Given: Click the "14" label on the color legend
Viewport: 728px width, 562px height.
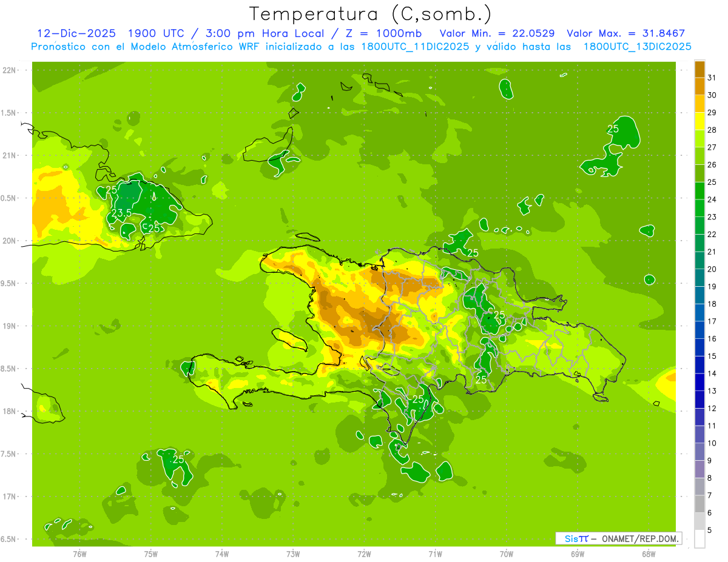Looking at the screenshot, I should (x=712, y=373).
